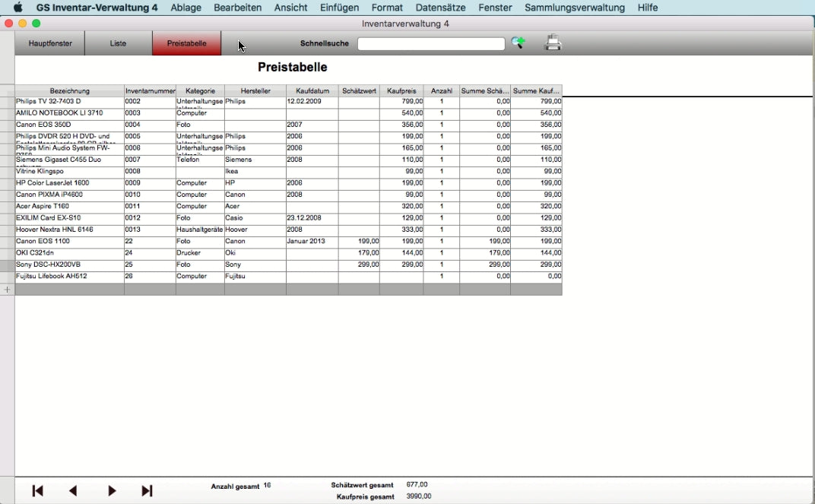The width and height of the screenshot is (815, 504).
Task: Click the Siemens manufacturer cell
Action: point(255,160)
